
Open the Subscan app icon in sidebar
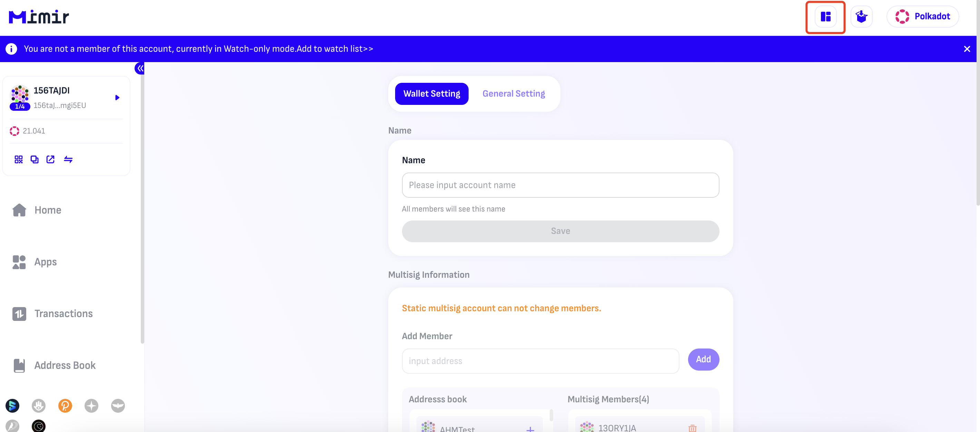click(x=12, y=405)
